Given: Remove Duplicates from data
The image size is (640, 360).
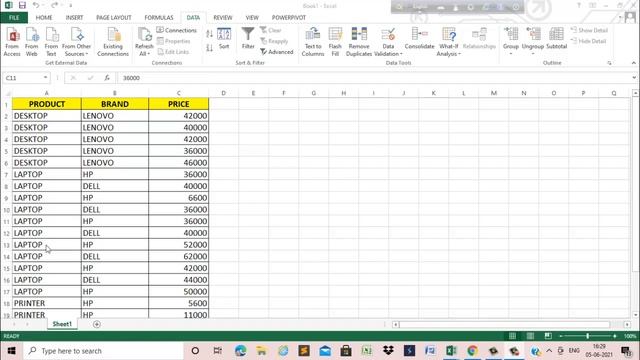Looking at the screenshot, I should click(x=359, y=42).
